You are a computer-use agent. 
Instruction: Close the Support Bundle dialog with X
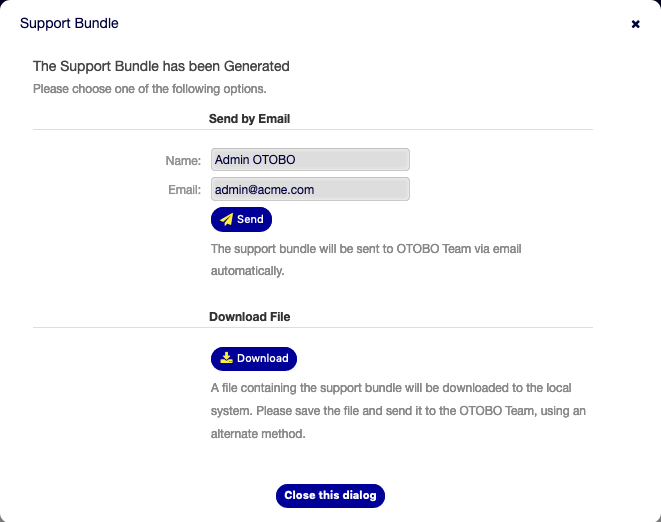tap(635, 24)
